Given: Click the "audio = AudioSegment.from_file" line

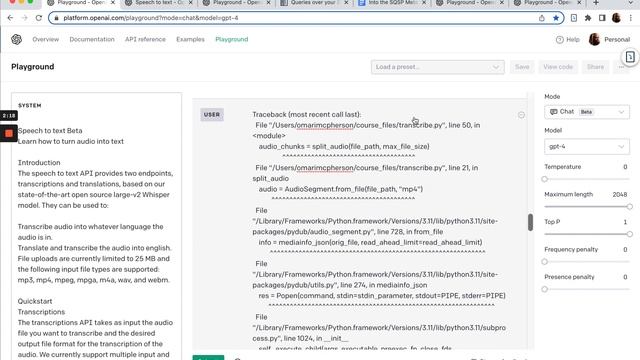Looking at the screenshot, I should 340,189.
